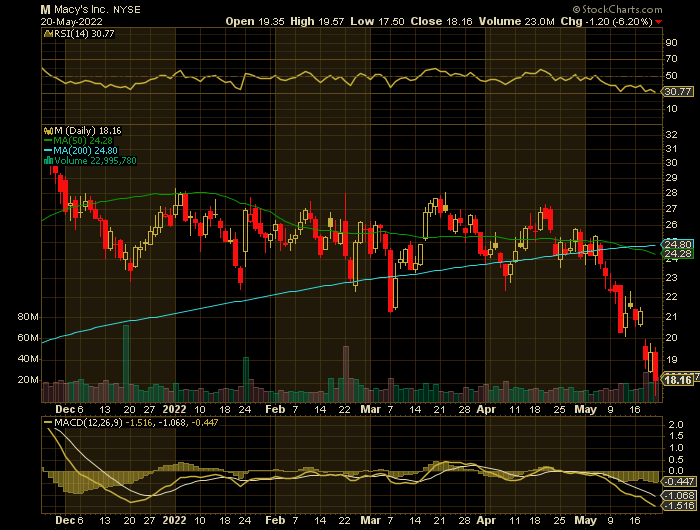
Task: Click the 1.0 label on MACD axis
Action: pyautogui.click(x=676, y=448)
